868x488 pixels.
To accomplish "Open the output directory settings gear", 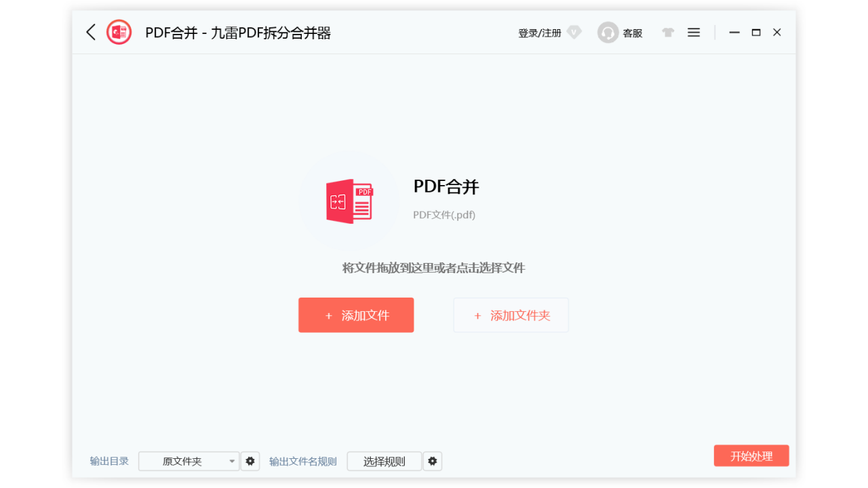I will [x=250, y=461].
